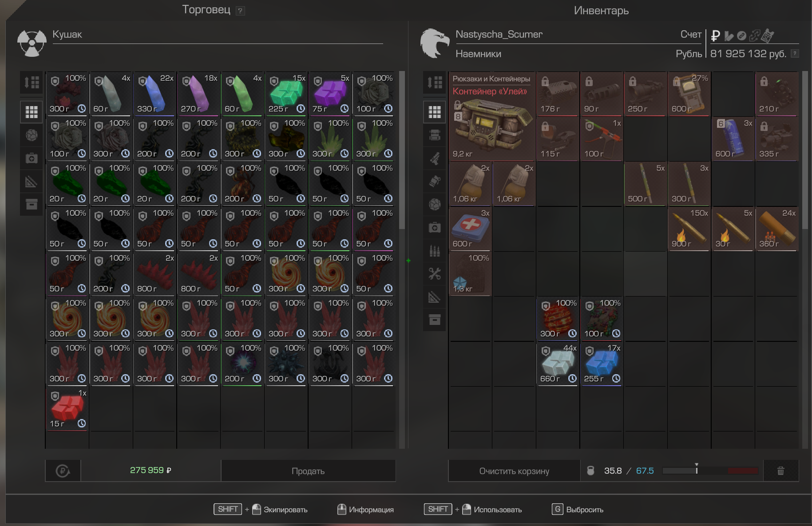This screenshot has width=812, height=526.
Task: Click ruble refresh icon beside sell total
Action: pyautogui.click(x=63, y=471)
